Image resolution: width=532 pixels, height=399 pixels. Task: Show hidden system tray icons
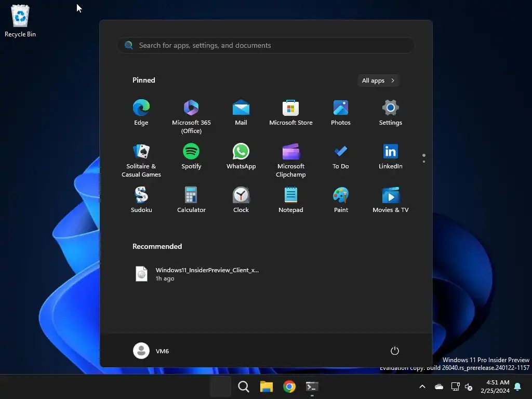(x=422, y=387)
